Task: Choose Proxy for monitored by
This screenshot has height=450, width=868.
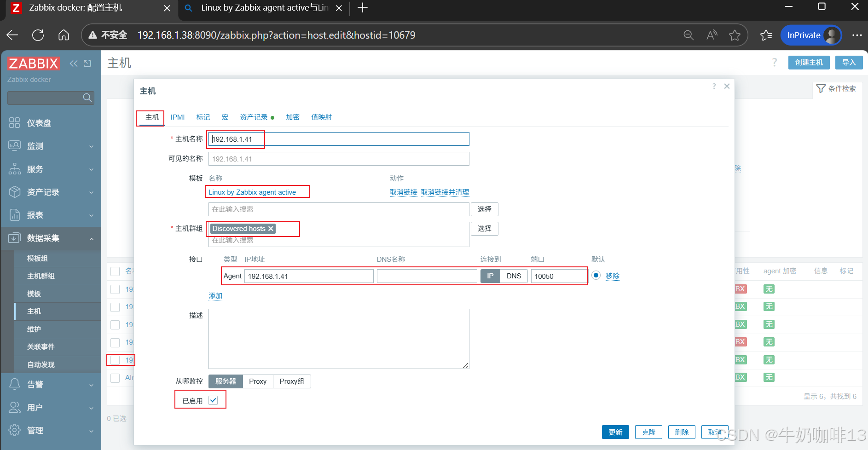Action: pyautogui.click(x=258, y=381)
